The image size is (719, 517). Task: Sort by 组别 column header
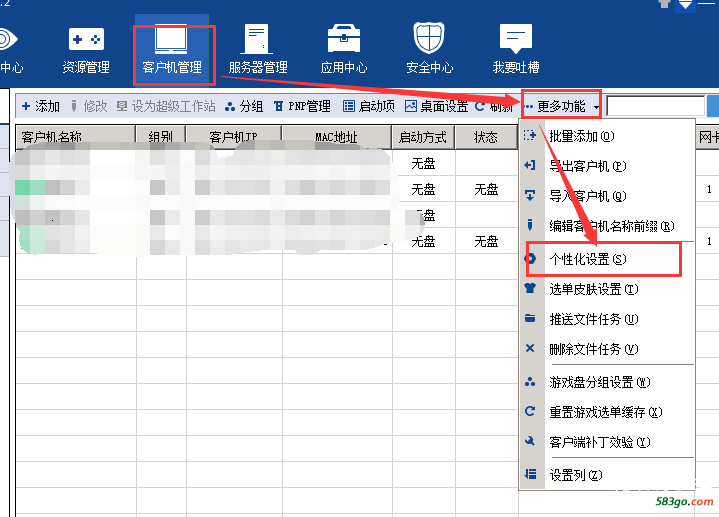point(161,137)
